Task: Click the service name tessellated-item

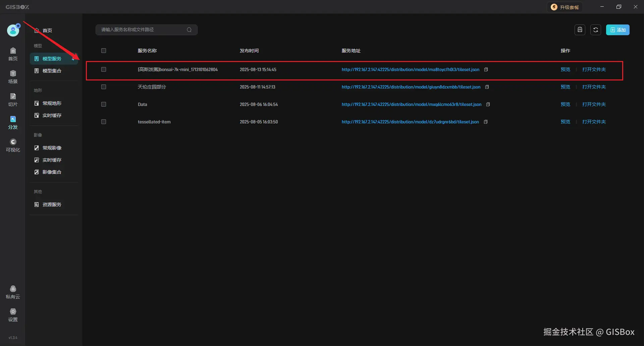Action: pos(154,122)
